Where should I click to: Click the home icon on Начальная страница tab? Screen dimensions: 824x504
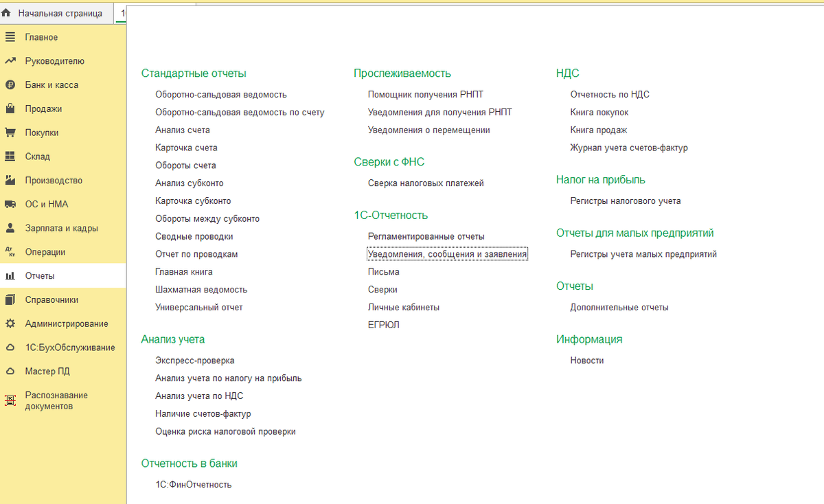6,13
